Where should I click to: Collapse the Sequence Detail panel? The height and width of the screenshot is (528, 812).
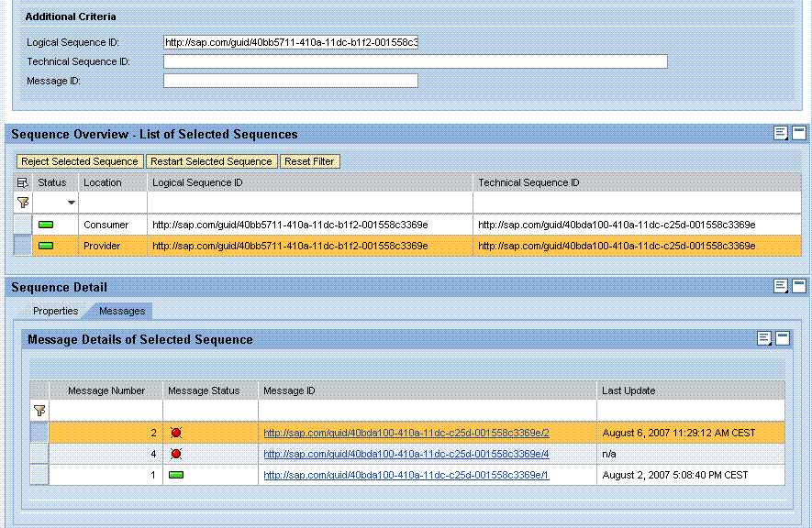tap(799, 287)
